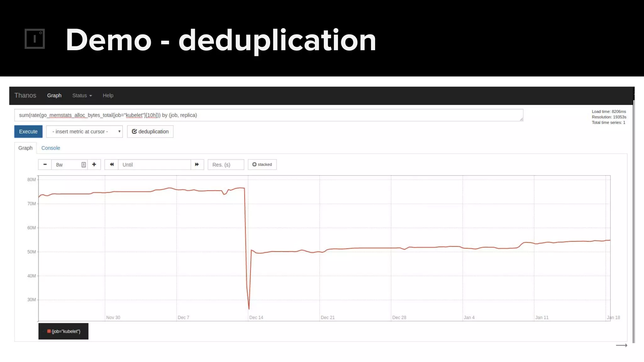This screenshot has height=362, width=644.
Task: Click the query expression input field
Action: point(269,115)
